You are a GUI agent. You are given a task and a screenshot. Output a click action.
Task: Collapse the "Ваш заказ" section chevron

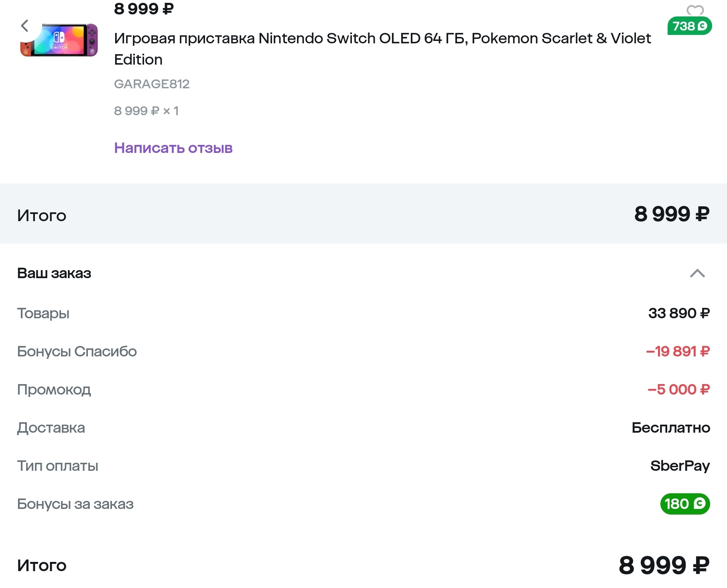pos(697,273)
